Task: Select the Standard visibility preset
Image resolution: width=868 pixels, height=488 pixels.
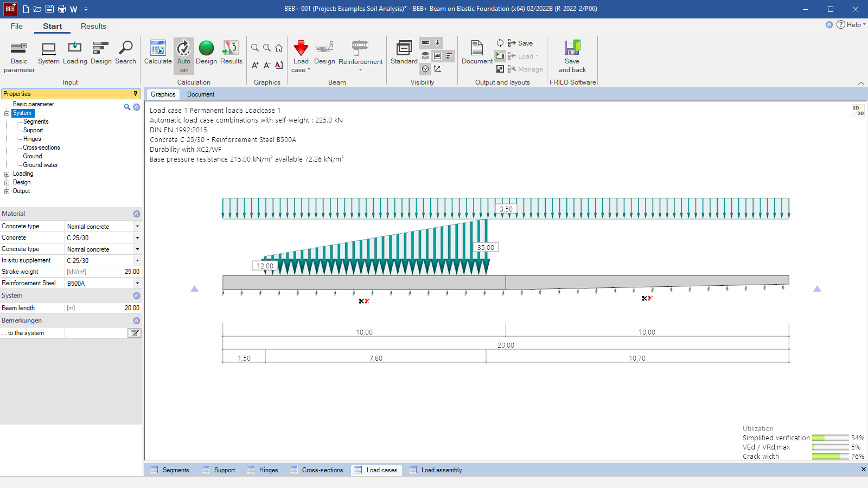Action: coord(404,53)
